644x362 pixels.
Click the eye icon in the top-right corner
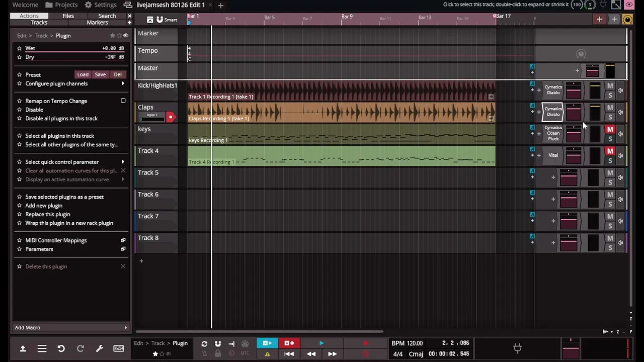[x=629, y=5]
